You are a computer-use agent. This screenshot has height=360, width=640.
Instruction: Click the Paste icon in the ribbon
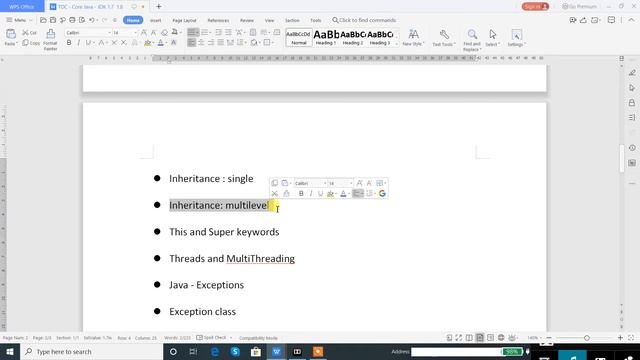point(11,34)
